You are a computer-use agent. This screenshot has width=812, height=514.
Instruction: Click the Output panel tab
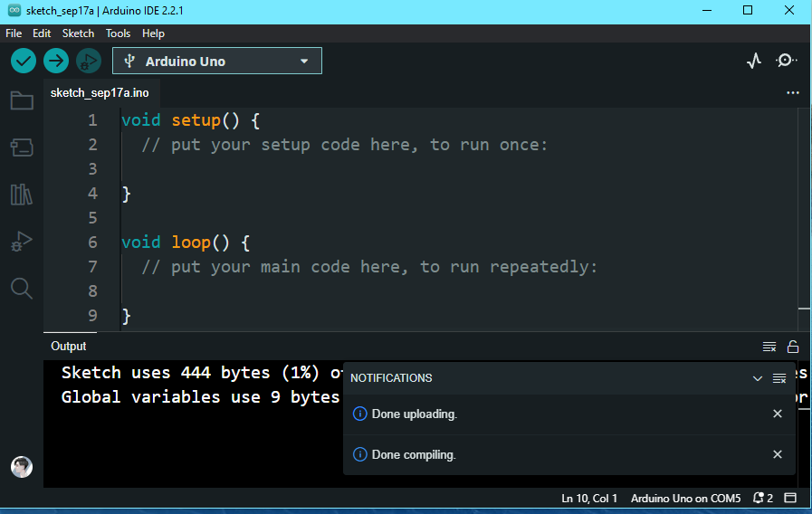point(69,347)
